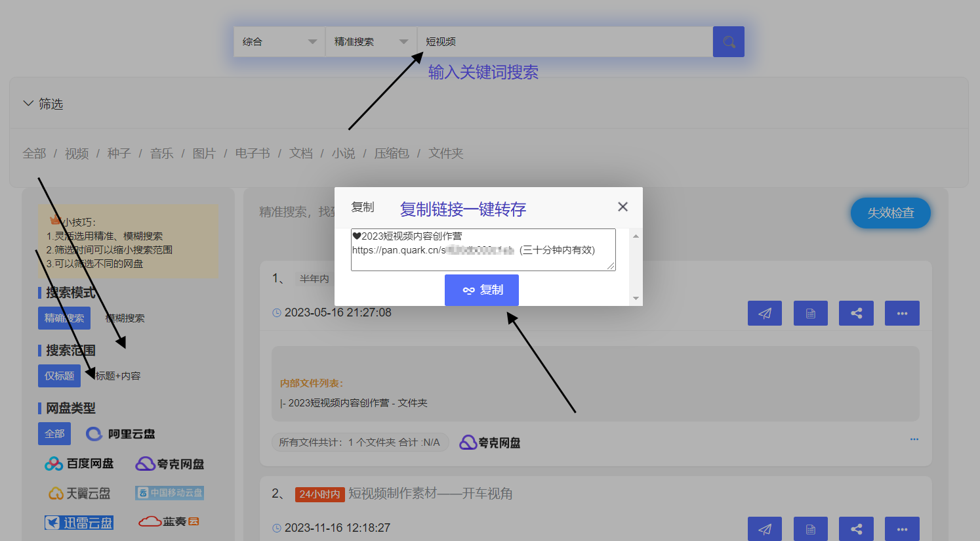Select the 夸克网盘 filter in the sidebar

coord(170,464)
